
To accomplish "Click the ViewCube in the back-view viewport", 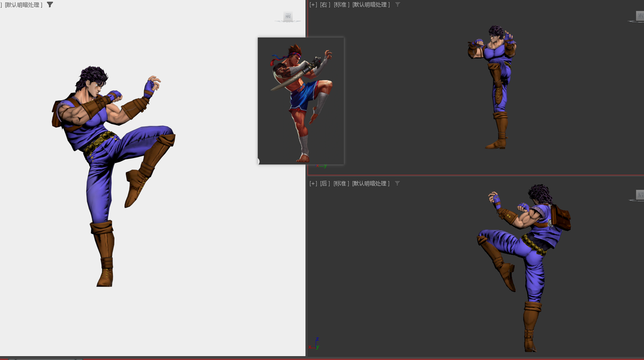I will (640, 195).
